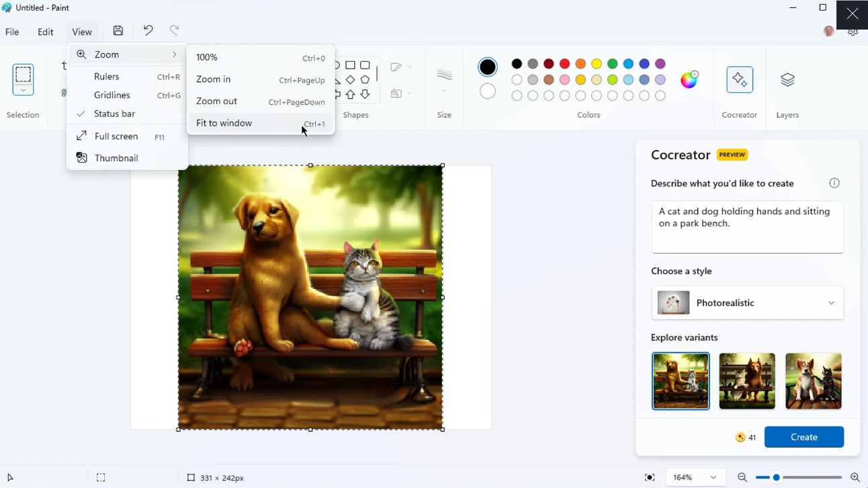Image resolution: width=868 pixels, height=488 pixels.
Task: Open the 164% zoom level dropdown
Action: pyautogui.click(x=695, y=477)
